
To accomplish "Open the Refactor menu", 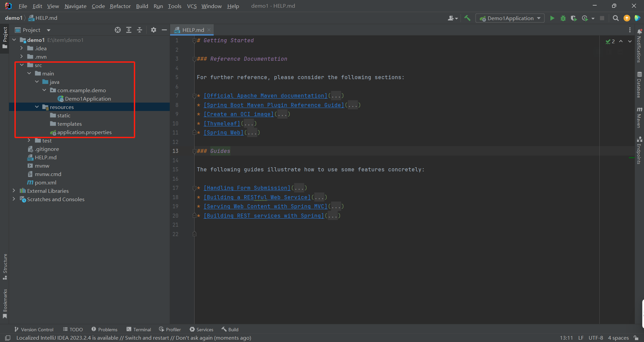I will (x=120, y=6).
